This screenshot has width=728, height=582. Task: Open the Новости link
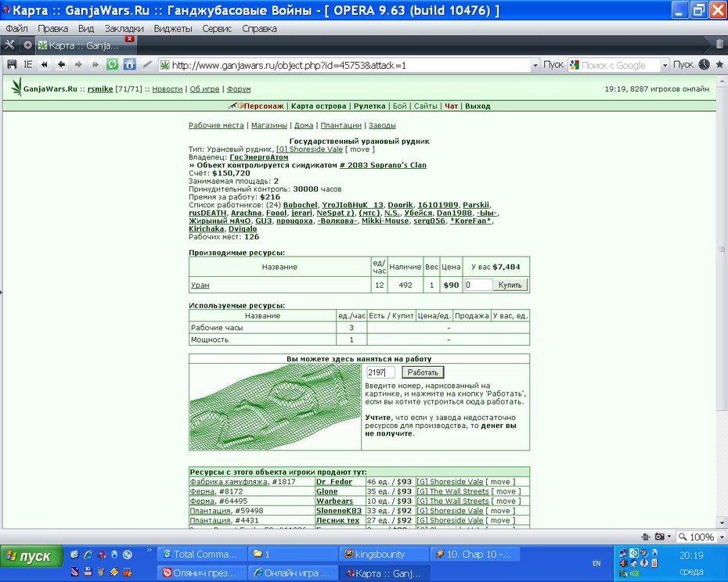[168, 88]
